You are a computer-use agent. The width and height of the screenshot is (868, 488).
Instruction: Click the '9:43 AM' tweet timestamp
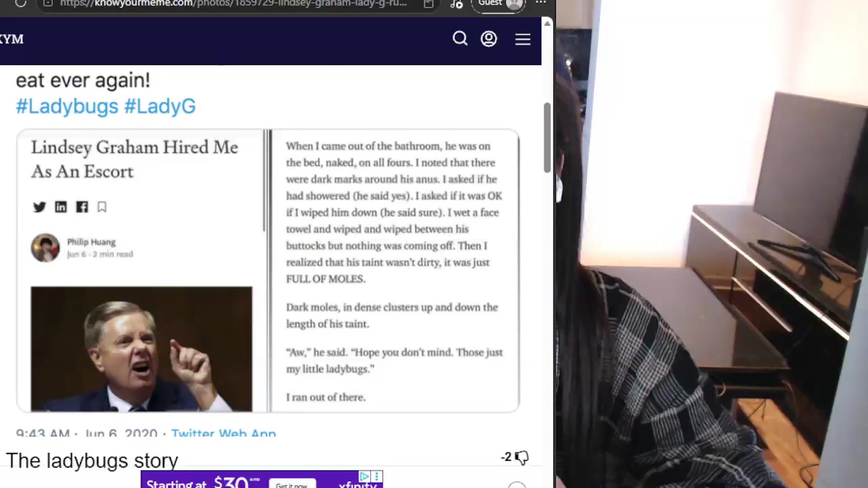(x=43, y=433)
